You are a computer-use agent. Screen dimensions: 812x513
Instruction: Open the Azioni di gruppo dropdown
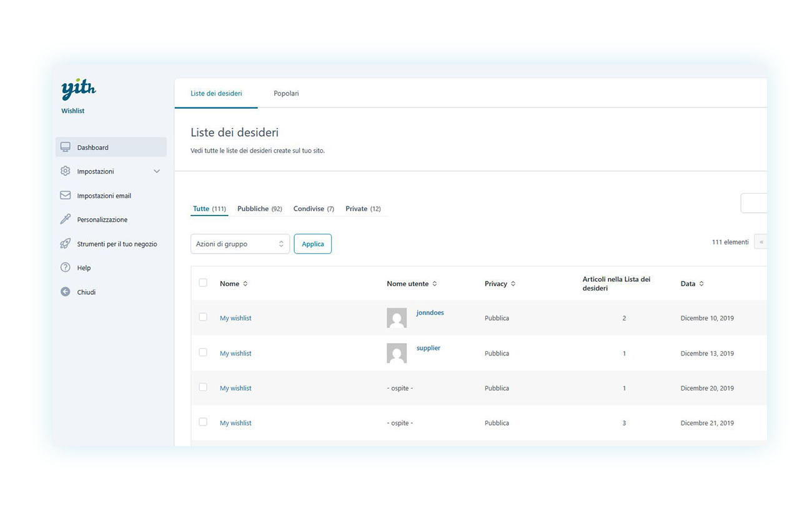click(x=240, y=244)
